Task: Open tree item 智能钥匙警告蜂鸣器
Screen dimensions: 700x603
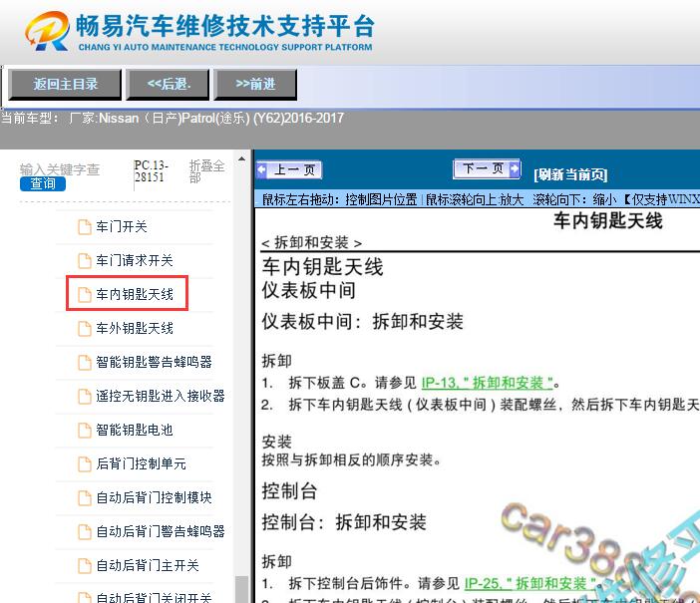Action: pos(154,362)
